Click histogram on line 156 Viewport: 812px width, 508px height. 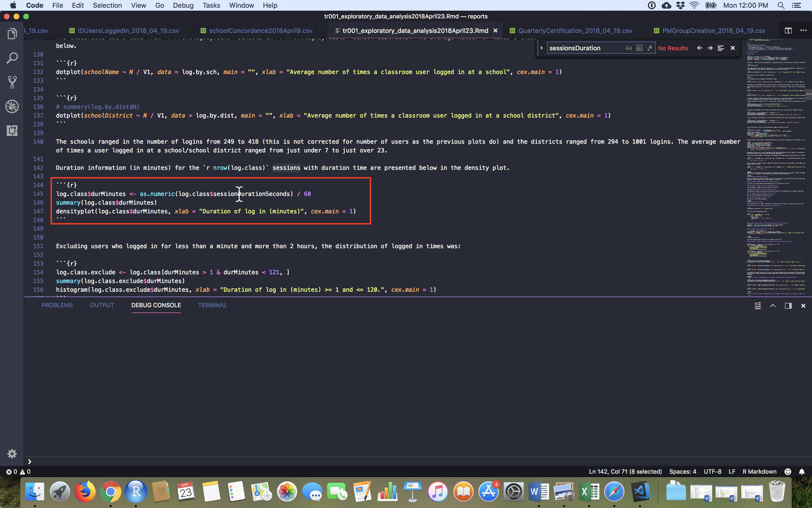[72, 290]
